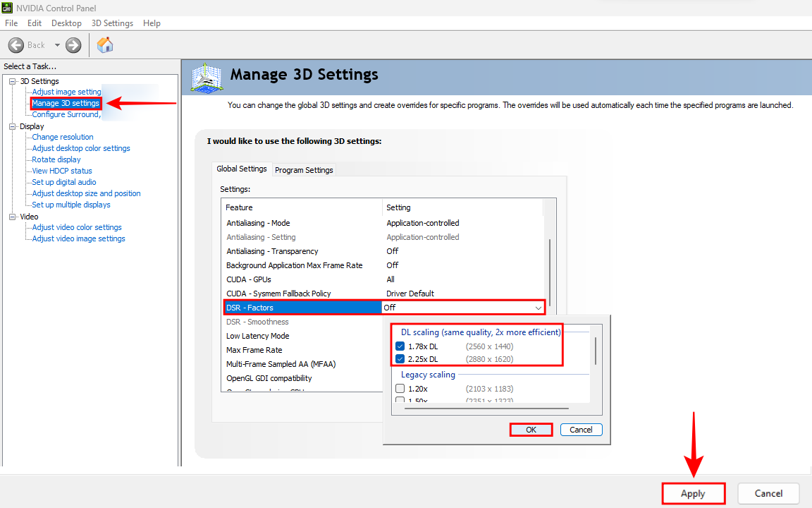Toggle the 2.25x DL checkbox
Viewport: 812px width, 508px height.
coord(400,359)
